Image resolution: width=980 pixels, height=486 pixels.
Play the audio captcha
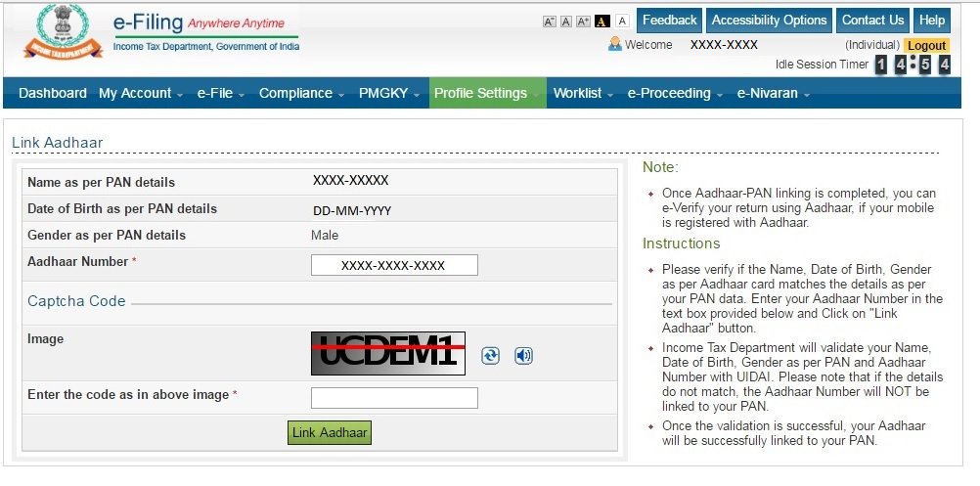coord(523,356)
